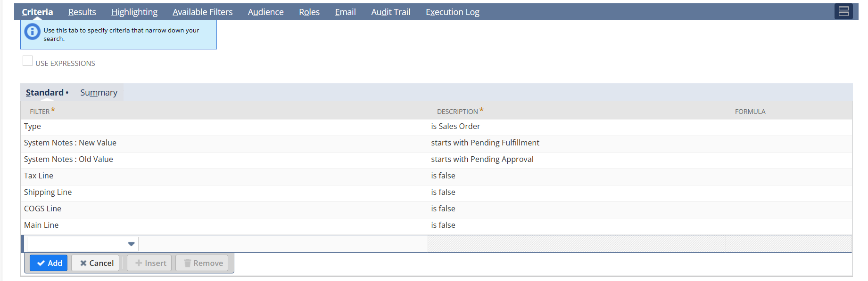Click the blue info icon in the hint box
The height and width of the screenshot is (281, 868).
pos(32,32)
